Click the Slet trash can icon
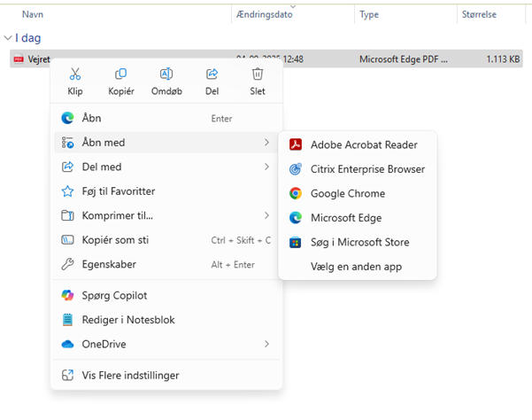This screenshot has width=532, height=420. 258,74
